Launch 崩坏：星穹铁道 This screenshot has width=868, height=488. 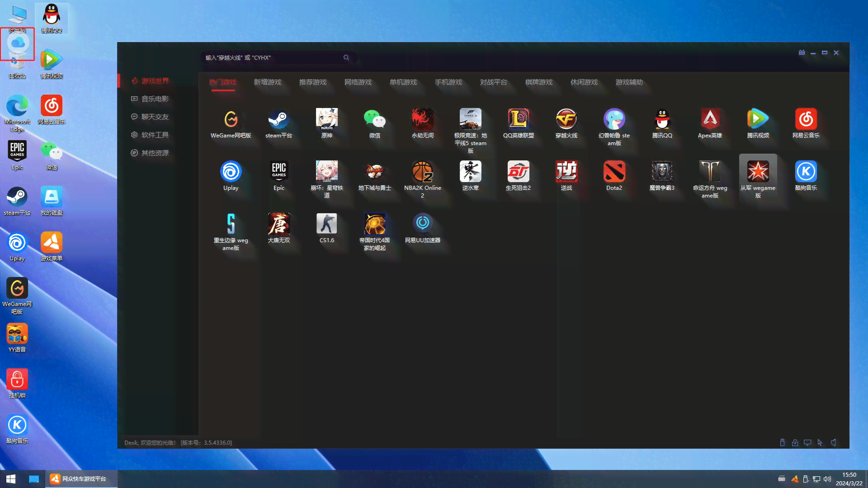coord(327,179)
